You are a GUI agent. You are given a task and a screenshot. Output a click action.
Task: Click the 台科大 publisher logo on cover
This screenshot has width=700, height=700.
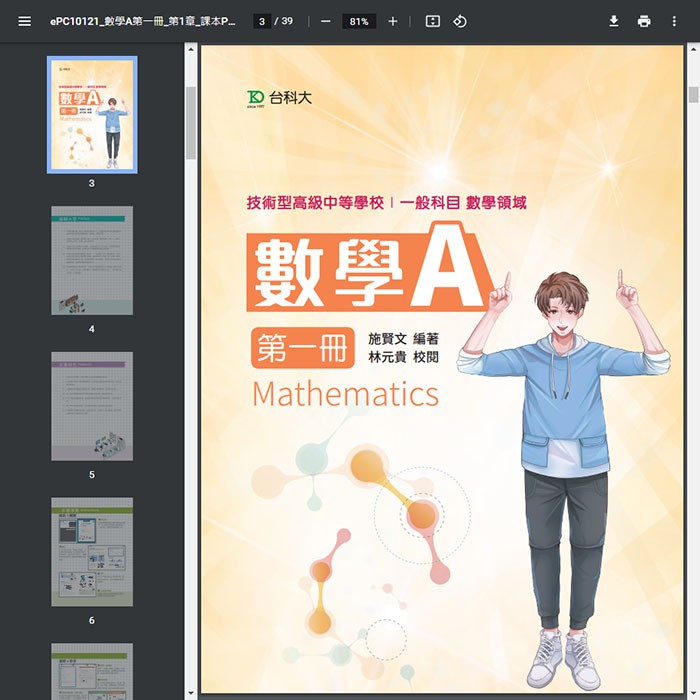click(x=280, y=97)
